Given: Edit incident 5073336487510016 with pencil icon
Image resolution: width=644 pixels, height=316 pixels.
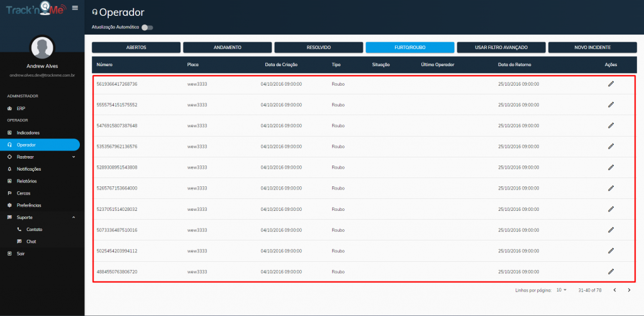Looking at the screenshot, I should [611, 230].
